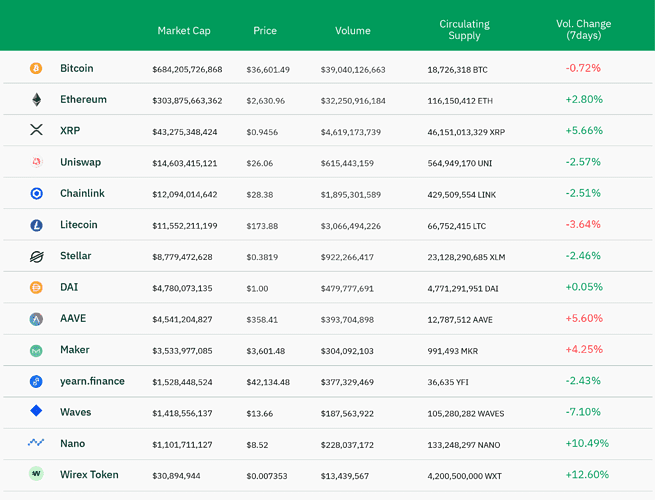655x500 pixels.
Task: Click the Ethereum diamond icon
Action: (x=37, y=99)
